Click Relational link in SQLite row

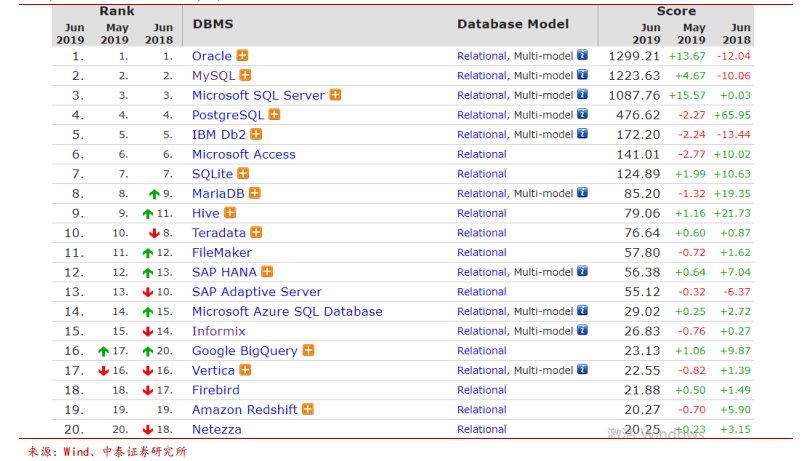pos(482,174)
